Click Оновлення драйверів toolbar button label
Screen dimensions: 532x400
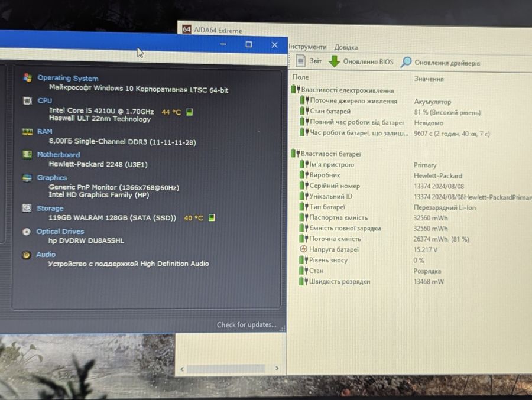click(x=447, y=63)
